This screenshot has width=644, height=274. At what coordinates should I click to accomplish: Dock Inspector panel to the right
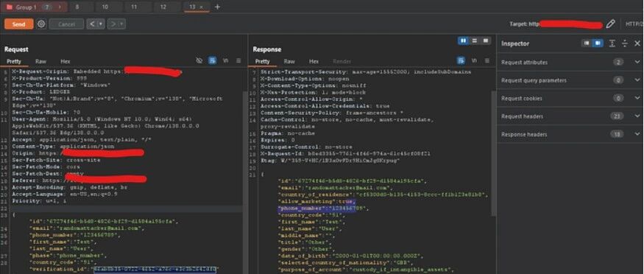[x=598, y=43]
